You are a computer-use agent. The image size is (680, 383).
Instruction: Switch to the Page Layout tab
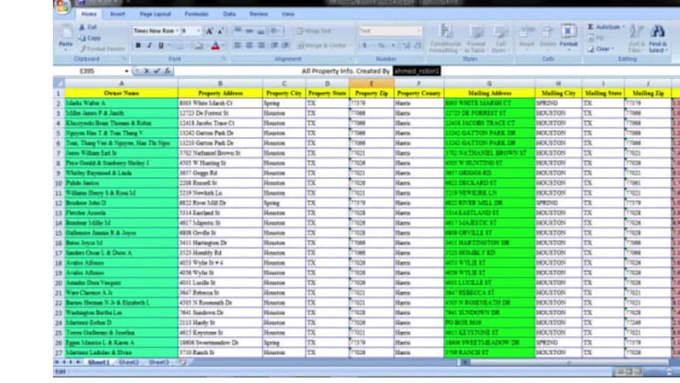pos(155,14)
